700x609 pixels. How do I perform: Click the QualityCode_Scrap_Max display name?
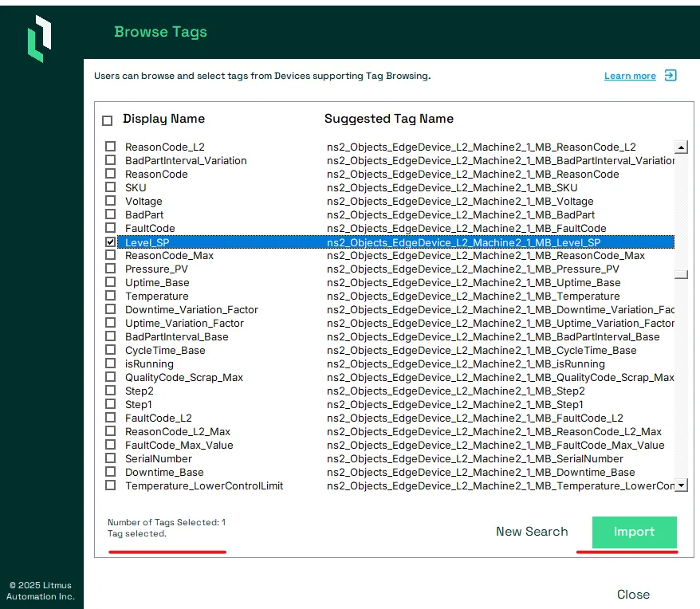coord(184,377)
